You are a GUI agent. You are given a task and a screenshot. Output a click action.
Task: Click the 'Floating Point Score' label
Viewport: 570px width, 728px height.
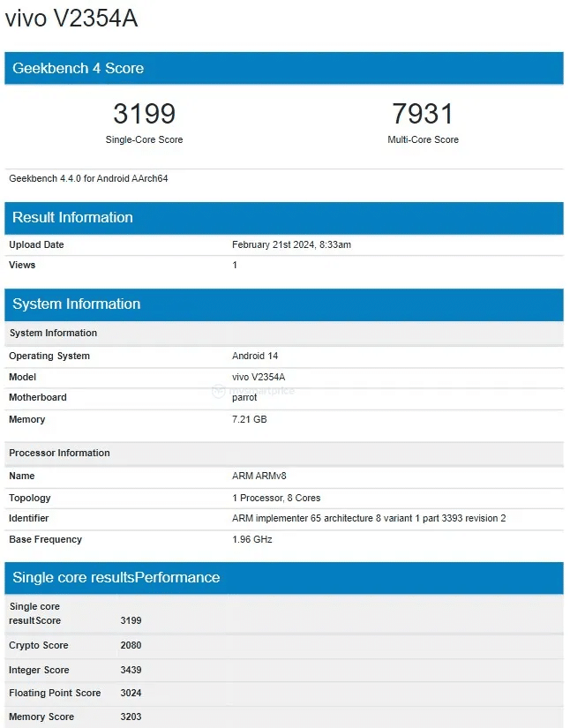click(55, 693)
